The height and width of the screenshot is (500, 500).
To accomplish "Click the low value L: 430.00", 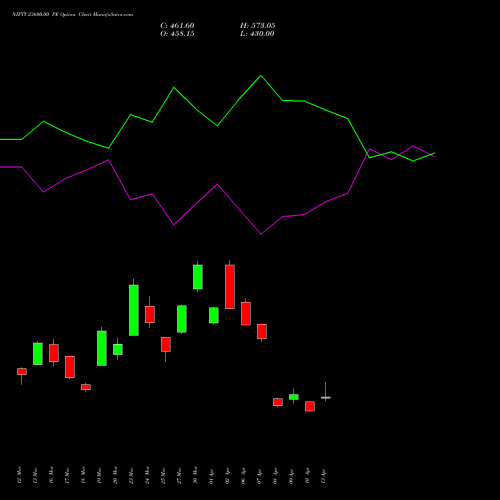I will (x=257, y=34).
